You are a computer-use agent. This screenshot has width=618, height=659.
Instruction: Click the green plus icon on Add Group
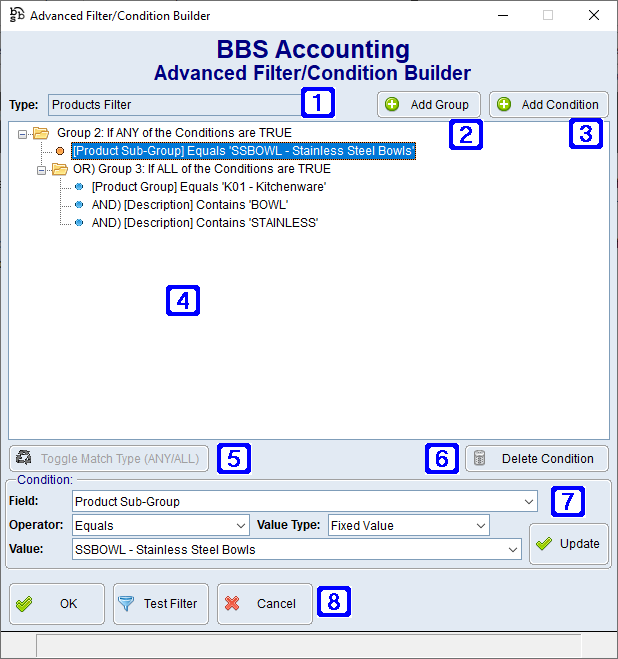tap(392, 104)
